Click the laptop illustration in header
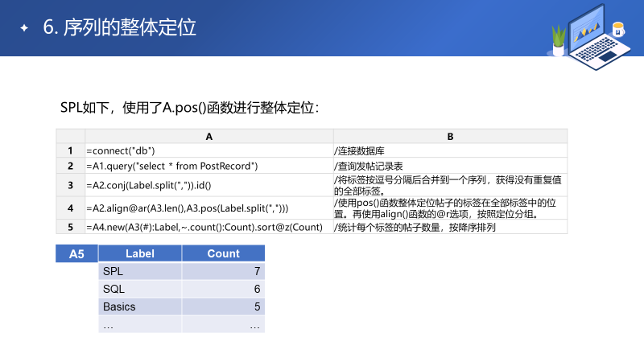The height and width of the screenshot is (362, 644). point(598,37)
